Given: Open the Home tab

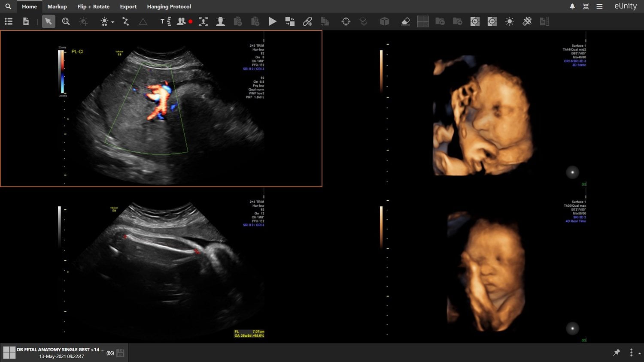Looking at the screenshot, I should tap(29, 6).
